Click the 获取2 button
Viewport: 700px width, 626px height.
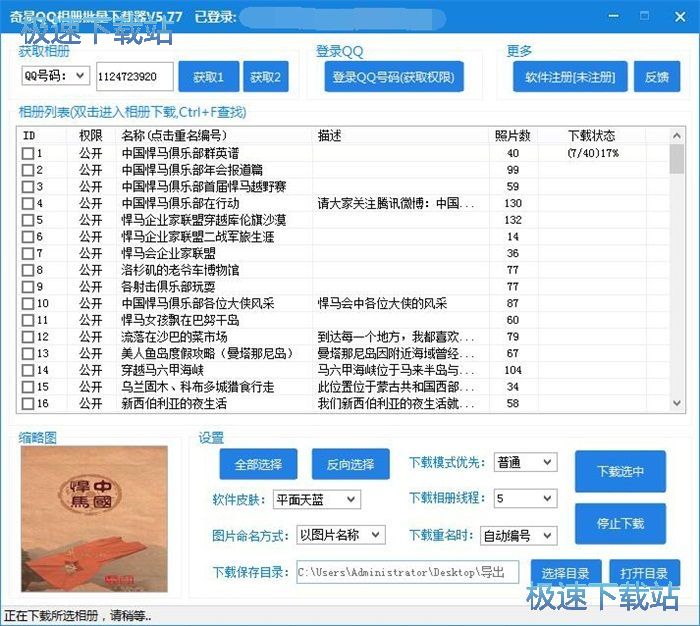click(265, 77)
